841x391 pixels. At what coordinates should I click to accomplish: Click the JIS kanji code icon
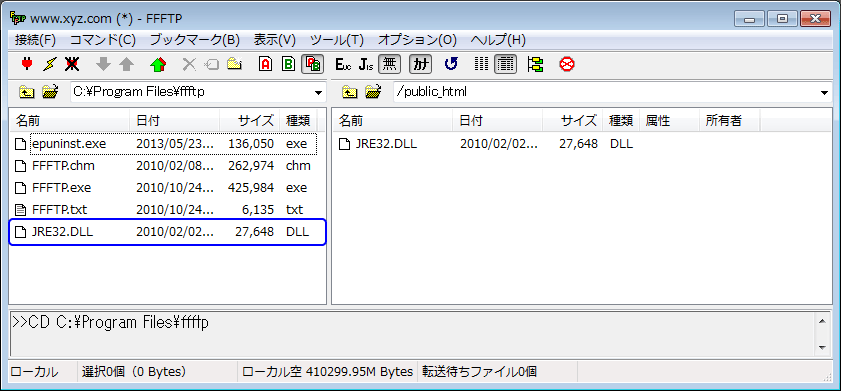point(366,65)
